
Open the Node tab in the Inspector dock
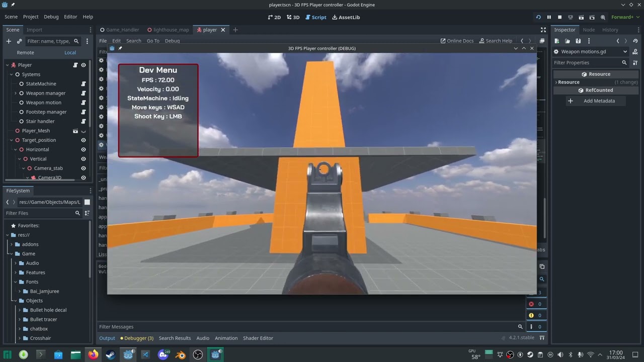click(589, 30)
